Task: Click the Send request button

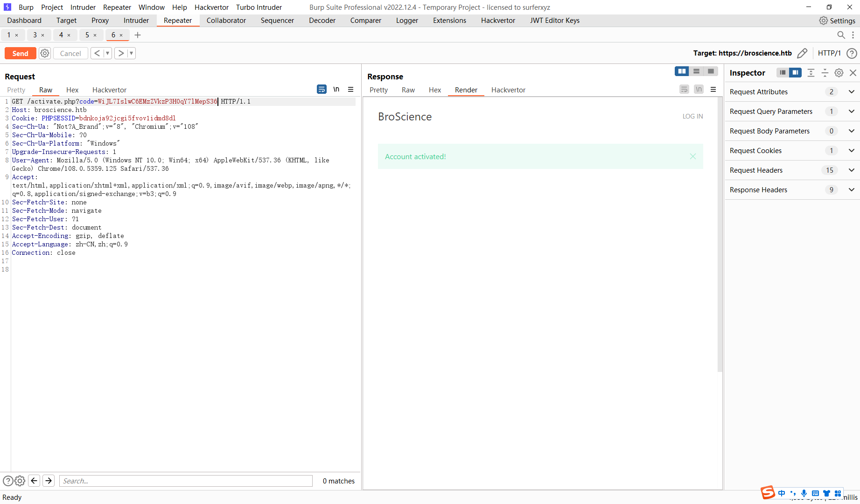Action: click(20, 53)
